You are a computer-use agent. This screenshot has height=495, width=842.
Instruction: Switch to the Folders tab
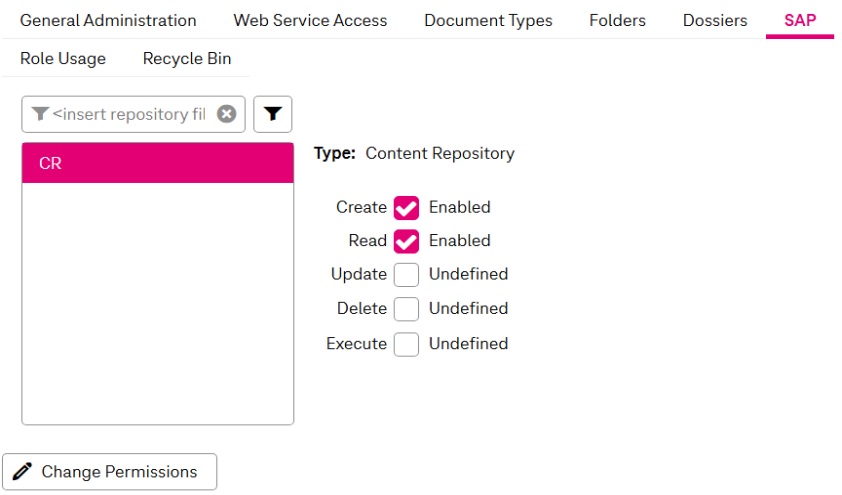point(617,20)
